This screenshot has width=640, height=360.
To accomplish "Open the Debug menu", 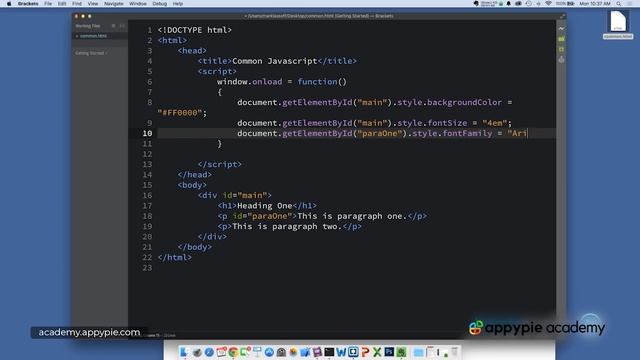I will (x=160, y=4).
